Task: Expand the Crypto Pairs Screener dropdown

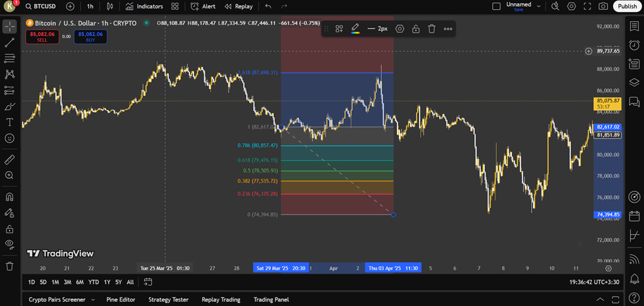Action: coord(93,300)
